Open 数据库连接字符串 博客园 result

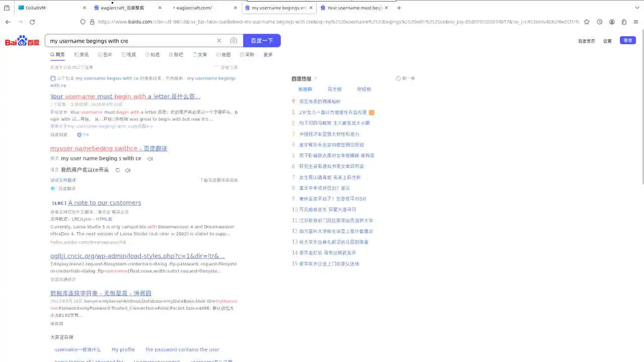click(101, 293)
